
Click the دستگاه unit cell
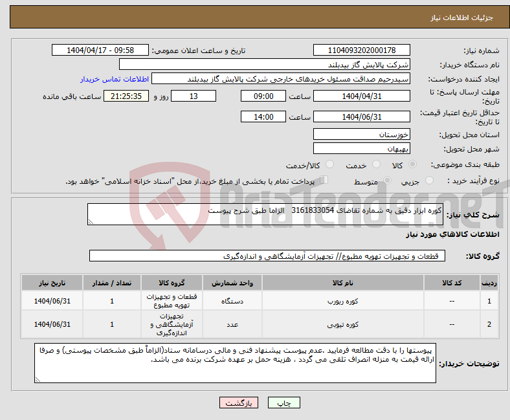pos(232,301)
